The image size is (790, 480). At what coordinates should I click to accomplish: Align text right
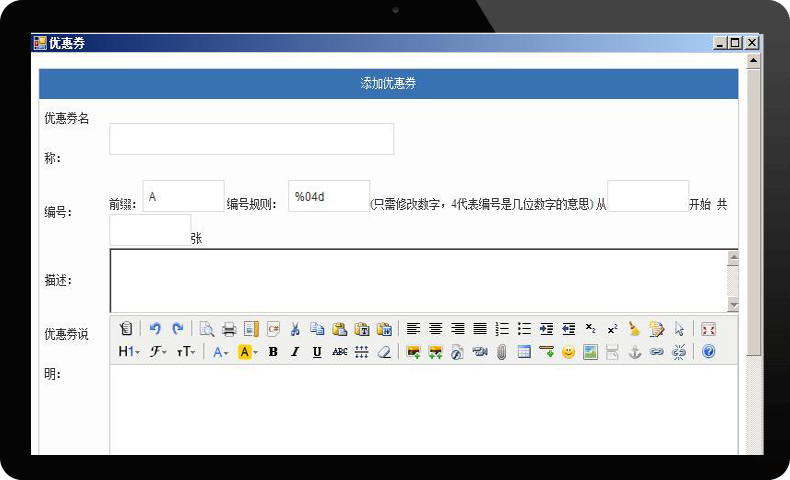[x=457, y=329]
